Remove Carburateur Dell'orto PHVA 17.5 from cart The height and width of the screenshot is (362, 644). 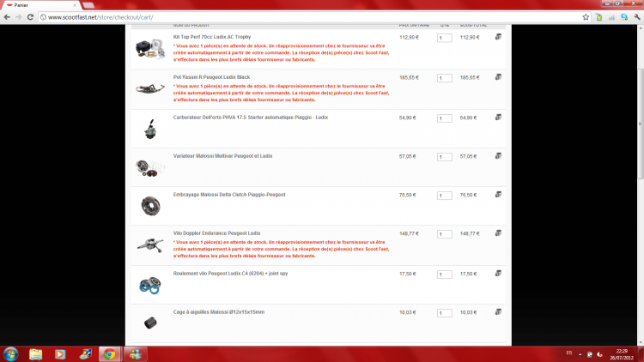pos(498,118)
